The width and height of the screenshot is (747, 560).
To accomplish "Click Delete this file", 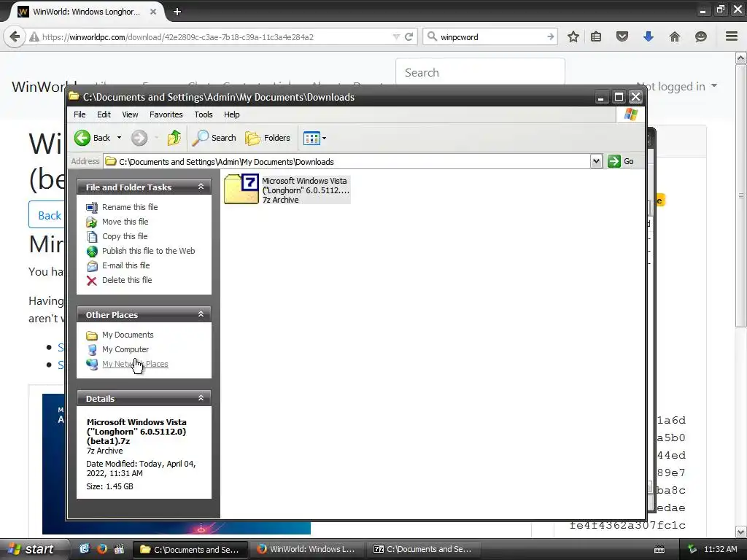I will pyautogui.click(x=127, y=281).
